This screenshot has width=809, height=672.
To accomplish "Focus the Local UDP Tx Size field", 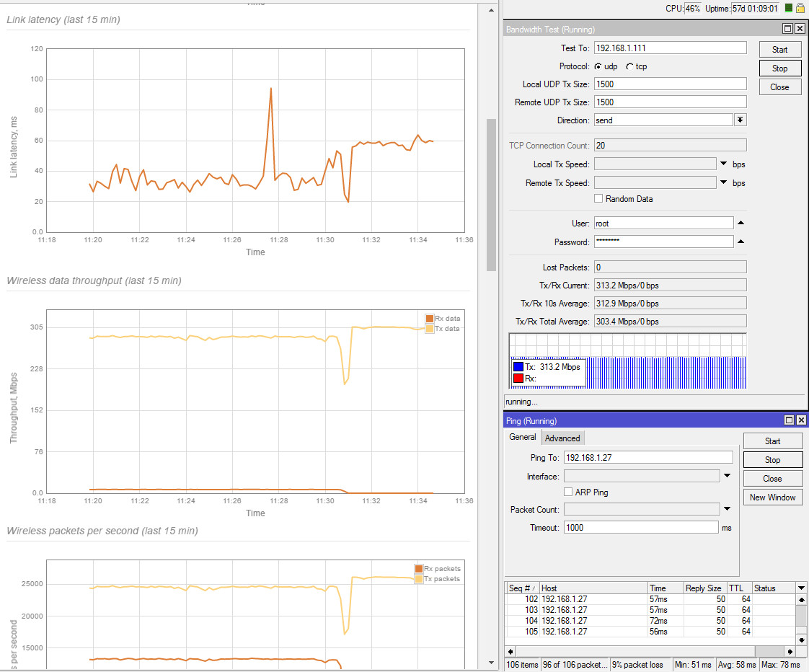I will (x=671, y=84).
